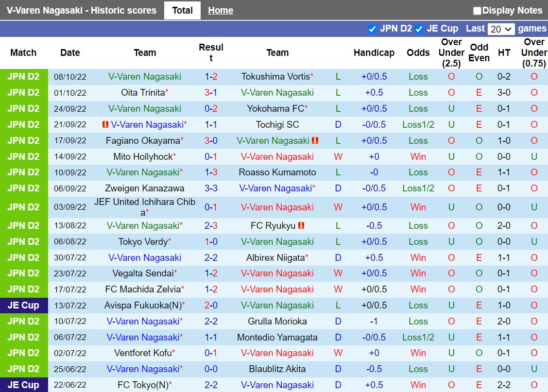Uncheck the JE Cup filter
Viewport: 548px width, 392px height.
coord(418,29)
